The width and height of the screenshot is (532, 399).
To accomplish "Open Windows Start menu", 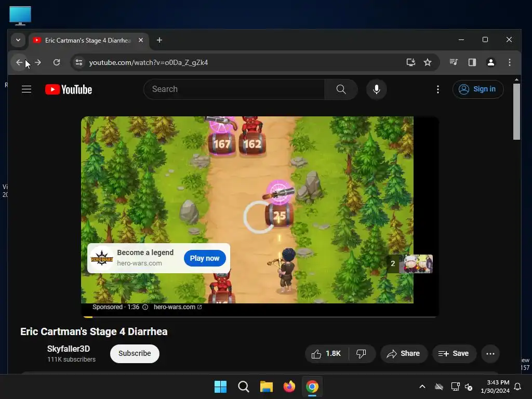I will pyautogui.click(x=220, y=387).
